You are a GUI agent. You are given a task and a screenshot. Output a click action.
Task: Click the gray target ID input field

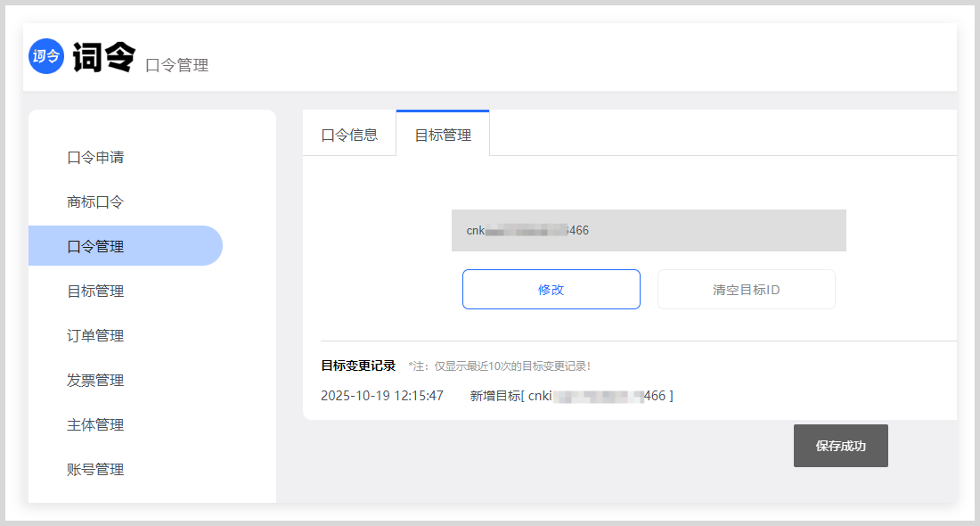tap(649, 231)
